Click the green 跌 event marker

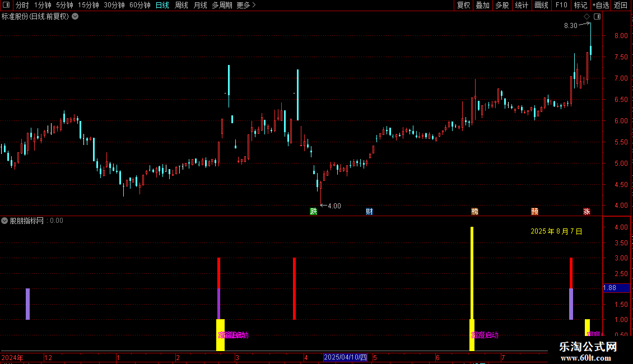314,212
